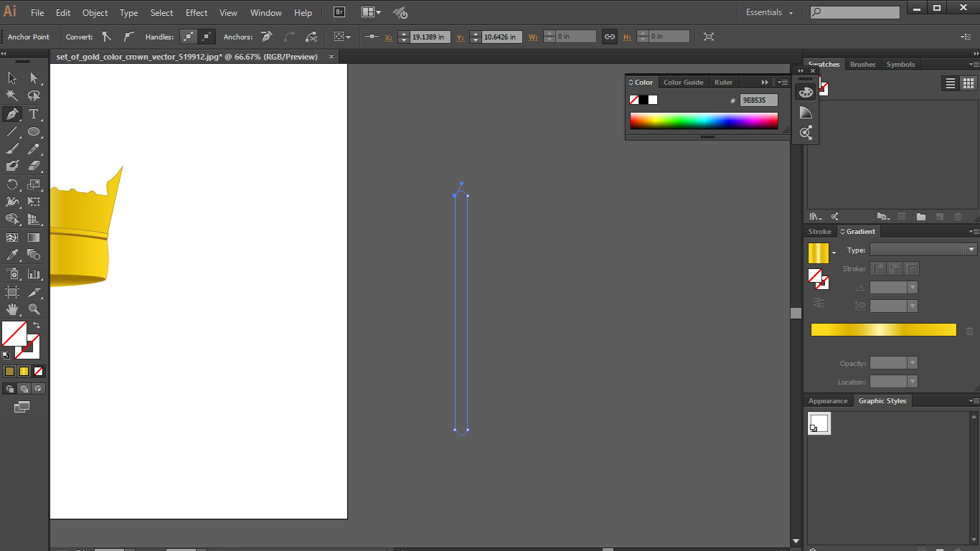This screenshot has width=980, height=551.
Task: Click the yellow gradient slider bar
Action: 882,329
